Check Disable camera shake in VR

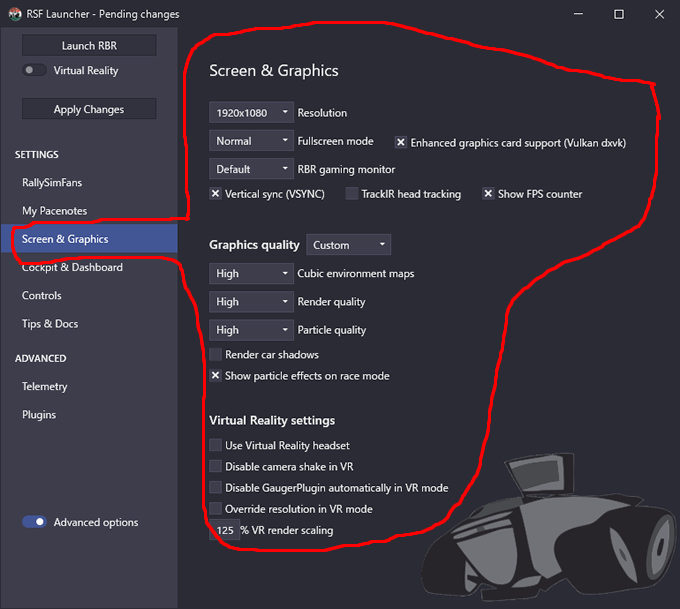click(x=215, y=466)
